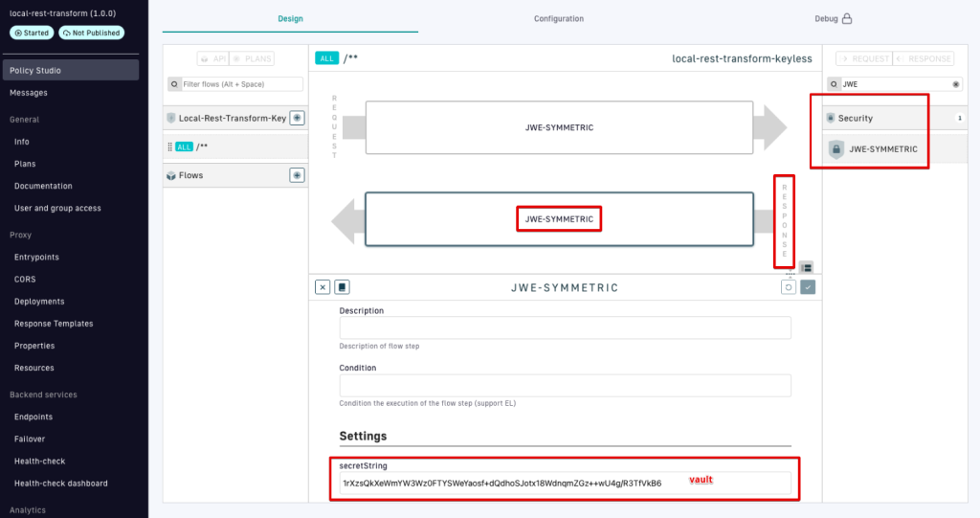
Task: Close the JWE-SYMMETRIC step editor
Action: (x=323, y=287)
